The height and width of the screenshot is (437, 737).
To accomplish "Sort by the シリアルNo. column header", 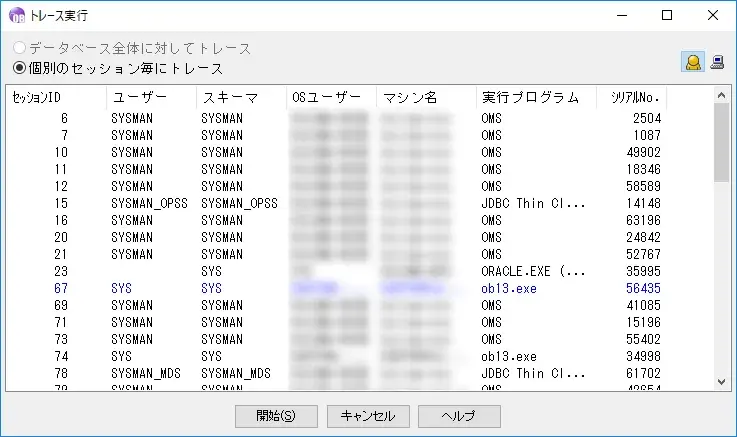I will (x=630, y=98).
